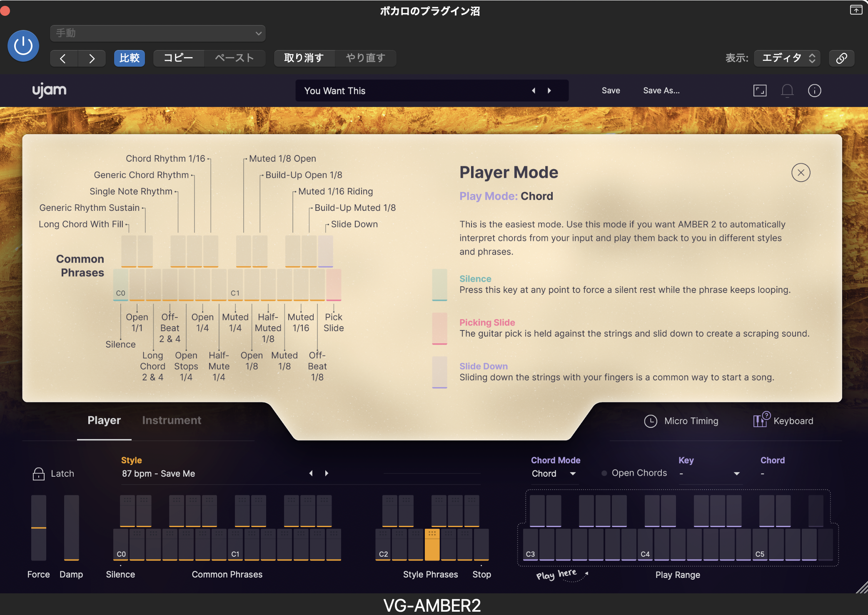Click the Chord value field showing dash
The image size is (868, 615).
763,474
